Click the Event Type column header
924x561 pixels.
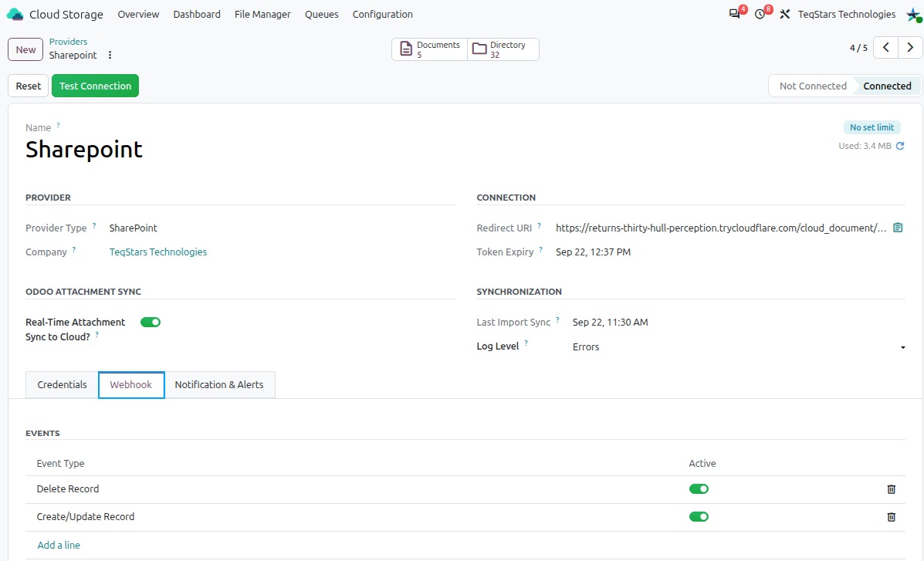(x=60, y=464)
